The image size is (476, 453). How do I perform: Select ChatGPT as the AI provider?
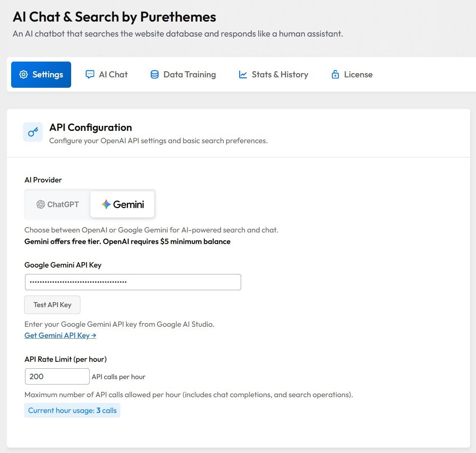point(58,204)
